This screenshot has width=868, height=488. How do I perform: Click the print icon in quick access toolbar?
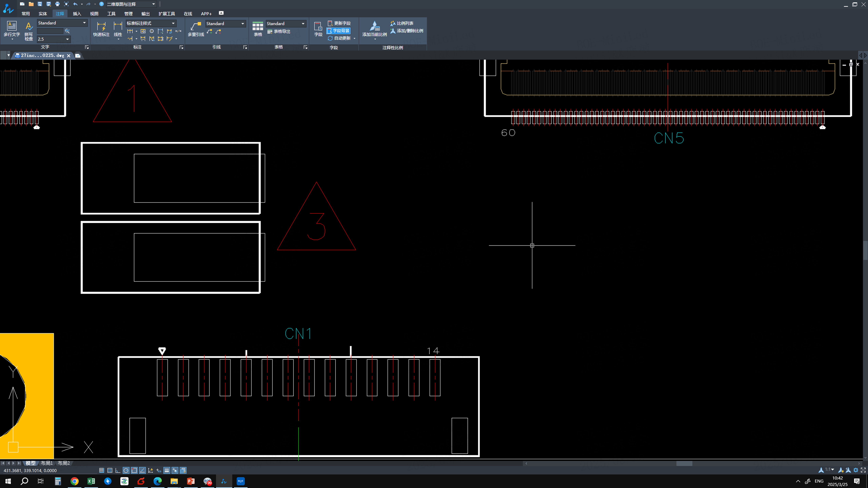(x=57, y=4)
